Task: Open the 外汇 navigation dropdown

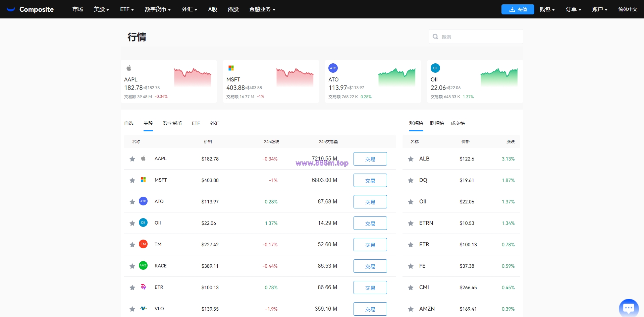Action: [190, 9]
